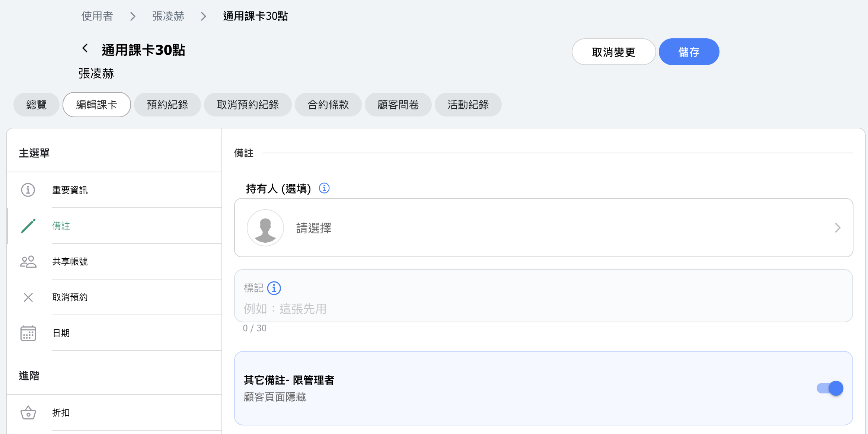The image size is (868, 434).
Task: Toggle the 其它備註- 限管理者 switch
Action: (x=830, y=388)
